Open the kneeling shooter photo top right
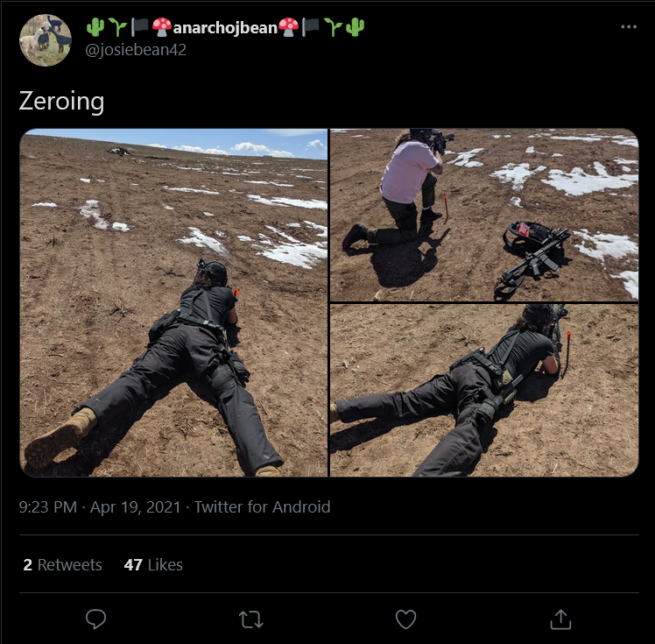The width and height of the screenshot is (655, 644). [484, 215]
